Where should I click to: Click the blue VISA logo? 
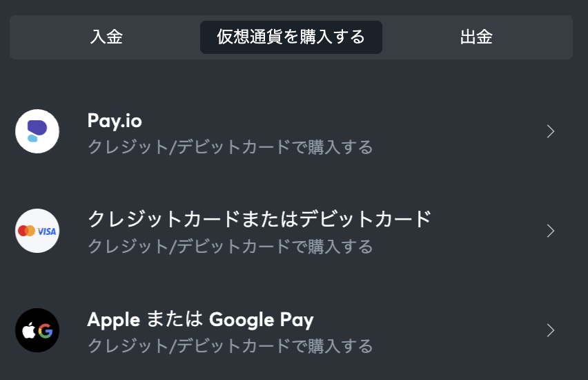47,231
